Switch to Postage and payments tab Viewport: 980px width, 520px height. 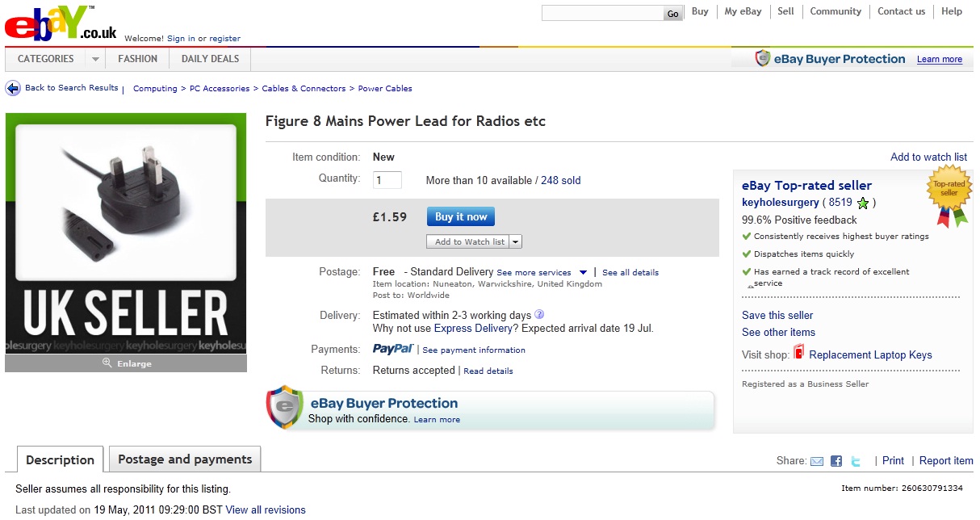[185, 459]
